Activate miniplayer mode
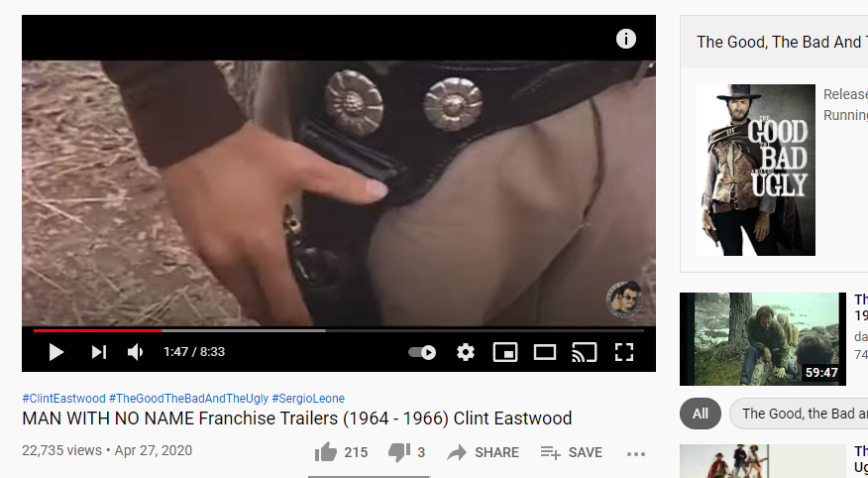 [x=505, y=352]
